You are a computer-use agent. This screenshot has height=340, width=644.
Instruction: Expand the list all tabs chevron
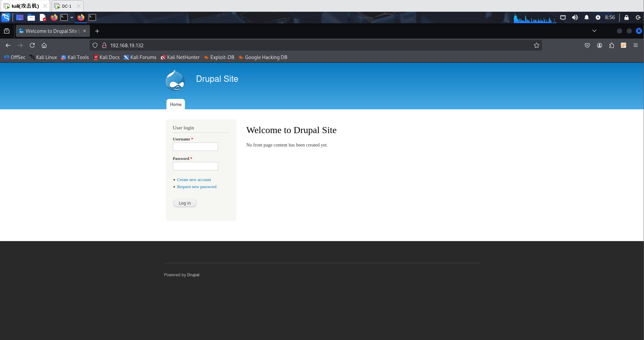594,31
